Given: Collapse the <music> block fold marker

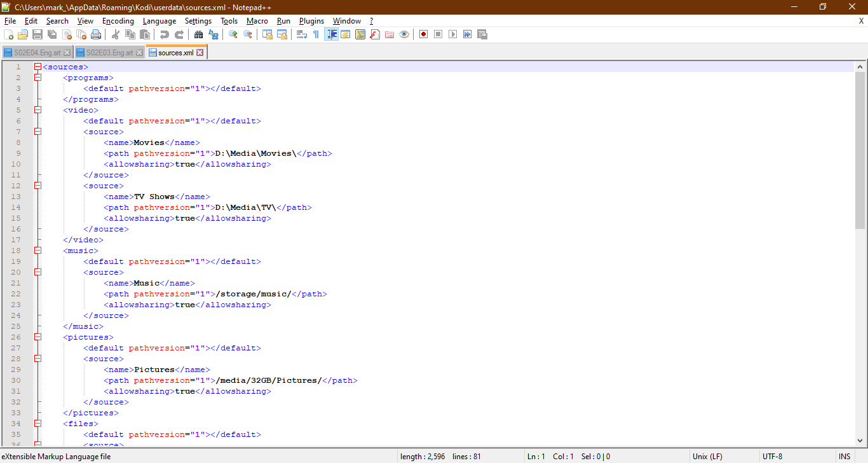Looking at the screenshot, I should (x=37, y=251).
